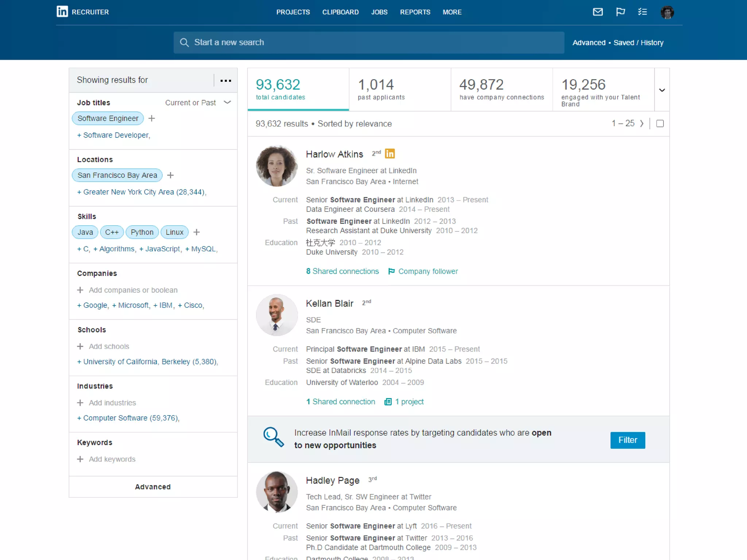This screenshot has width=747, height=560.
Task: Open the Jobs menu
Action: click(x=379, y=12)
